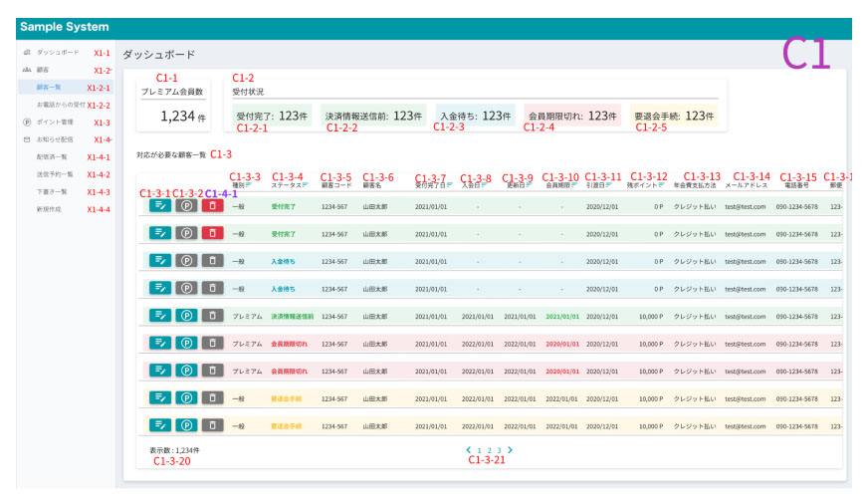Open お電話からの受付 sidebar item
The image size is (868, 504).
61,105
